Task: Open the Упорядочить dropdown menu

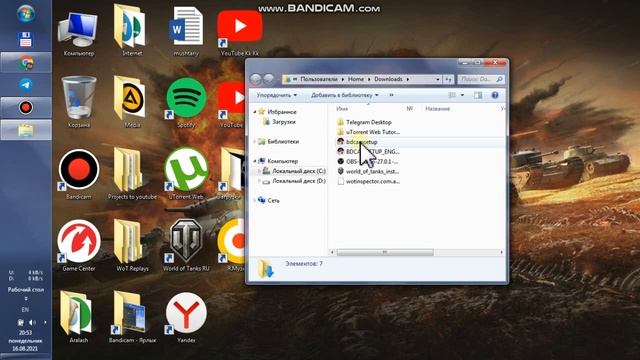Action: point(276,95)
